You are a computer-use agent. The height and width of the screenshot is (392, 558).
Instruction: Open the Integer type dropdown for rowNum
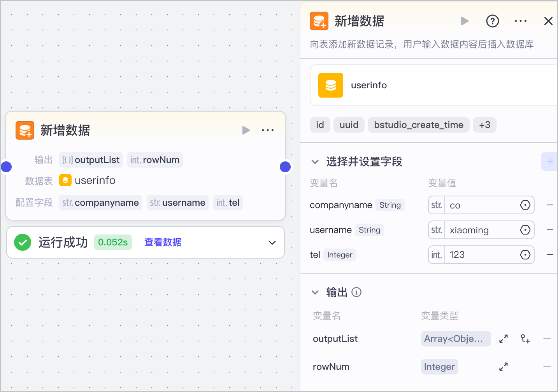[x=439, y=367]
